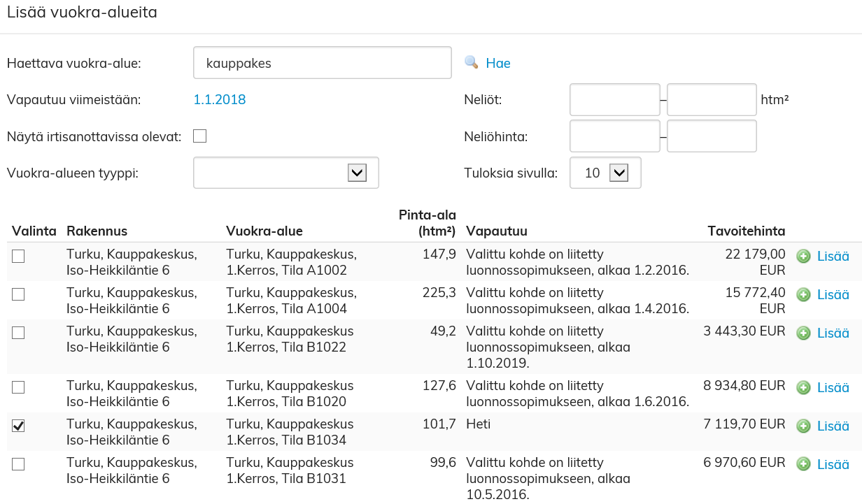Click the maximum 'Neliöhinta' input field
The height and width of the screenshot is (504, 862).
pos(712,136)
